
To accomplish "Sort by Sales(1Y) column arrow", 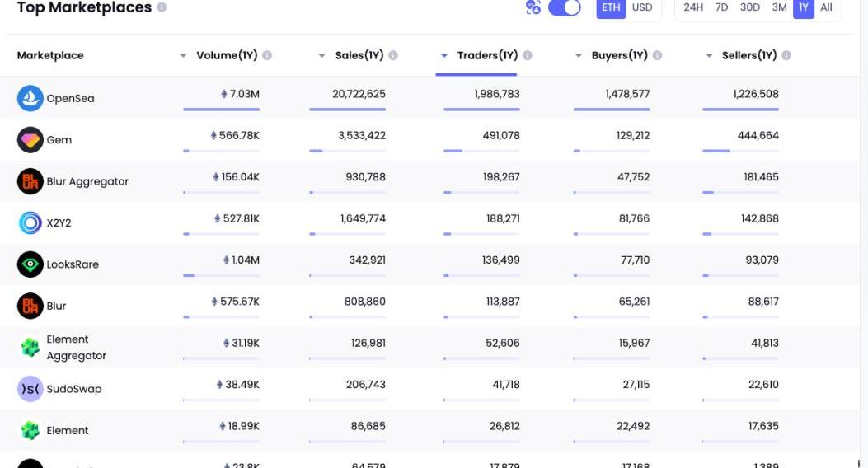I will 322,56.
